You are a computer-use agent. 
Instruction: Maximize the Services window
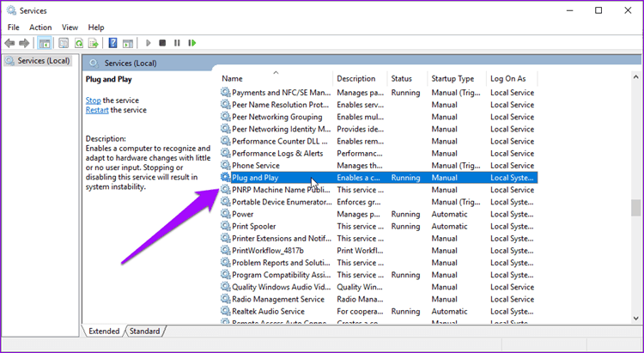coord(598,10)
